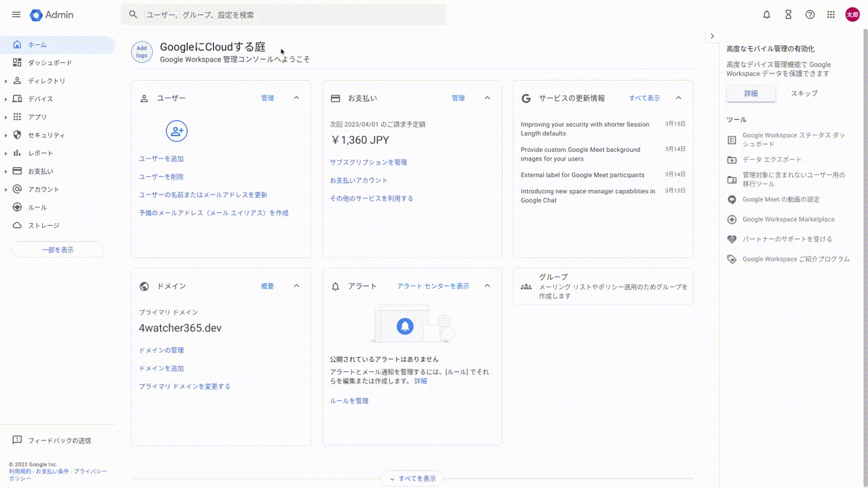Open お支払い in the sidebar
The width and height of the screenshot is (868, 488).
pyautogui.click(x=58, y=171)
